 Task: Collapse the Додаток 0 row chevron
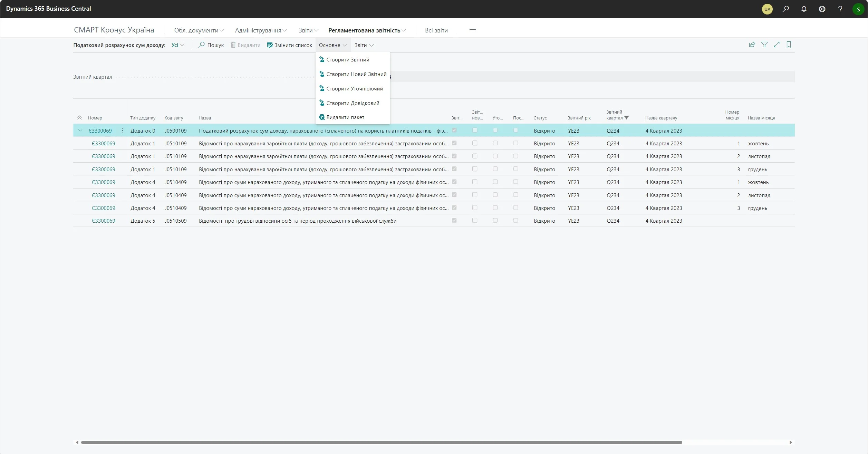tap(80, 131)
